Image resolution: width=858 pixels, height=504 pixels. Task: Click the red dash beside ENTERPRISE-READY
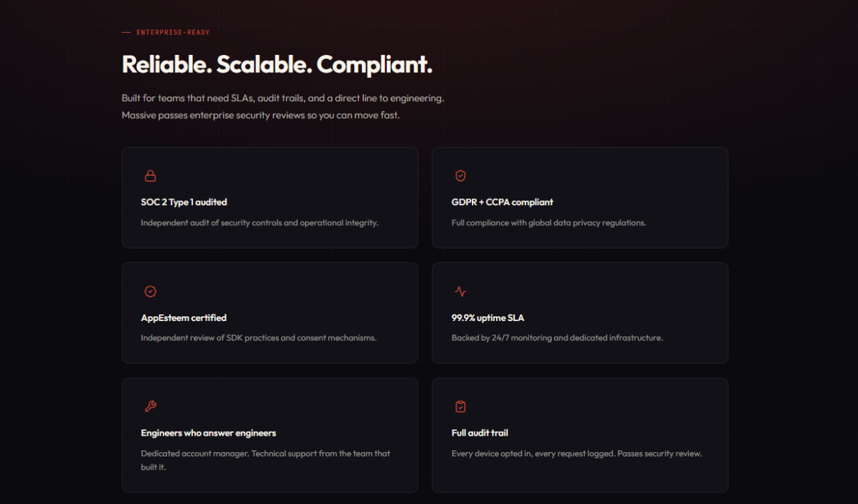click(126, 32)
